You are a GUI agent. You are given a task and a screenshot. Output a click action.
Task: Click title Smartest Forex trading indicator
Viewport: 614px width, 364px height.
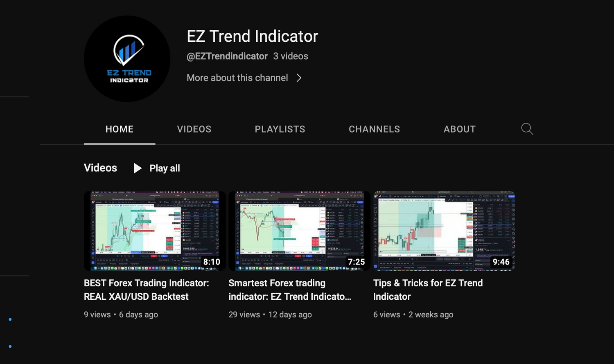[290, 290]
